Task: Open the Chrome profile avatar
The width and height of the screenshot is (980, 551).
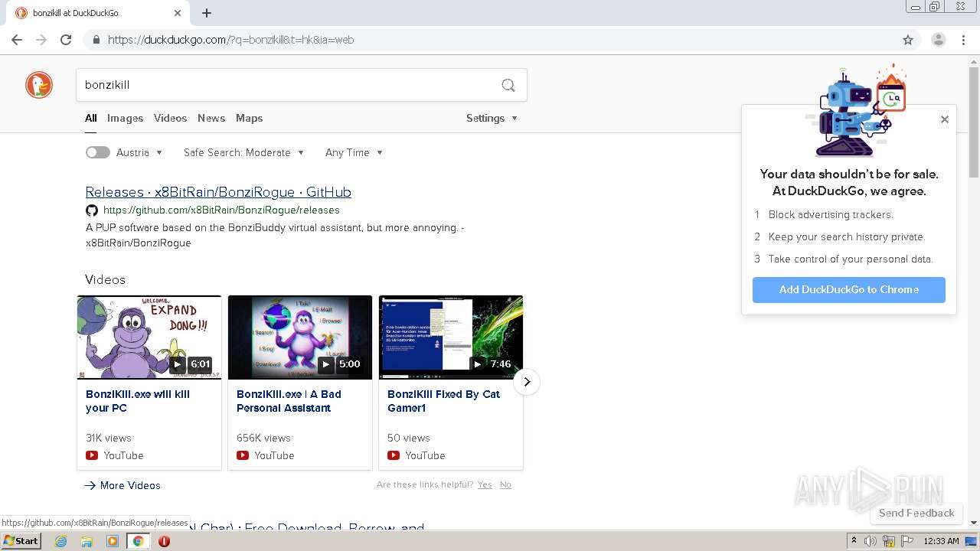Action: tap(939, 40)
